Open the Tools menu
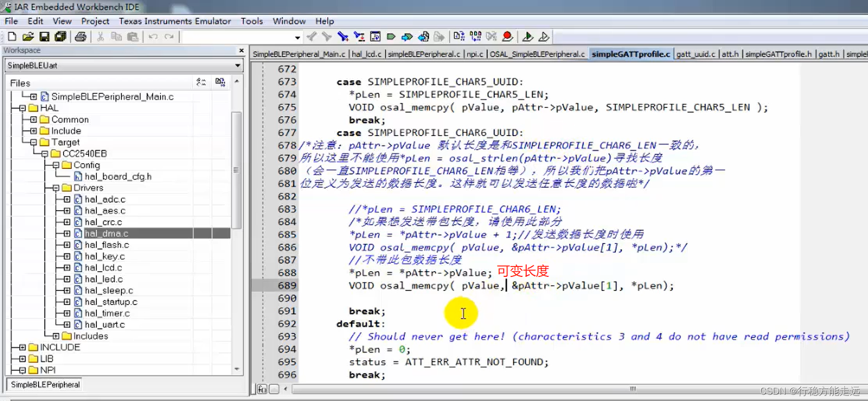 252,21
